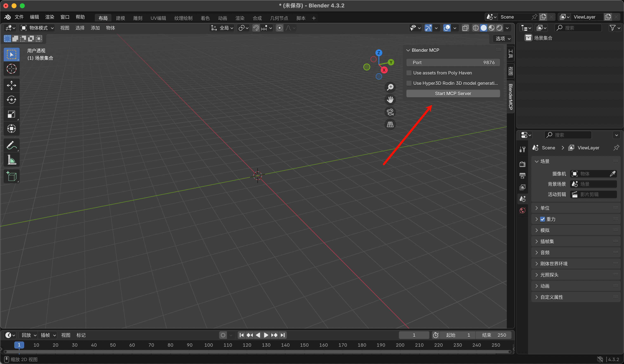The image size is (624, 364).
Task: Expand the 自定义属性 panel
Action: tap(537, 297)
